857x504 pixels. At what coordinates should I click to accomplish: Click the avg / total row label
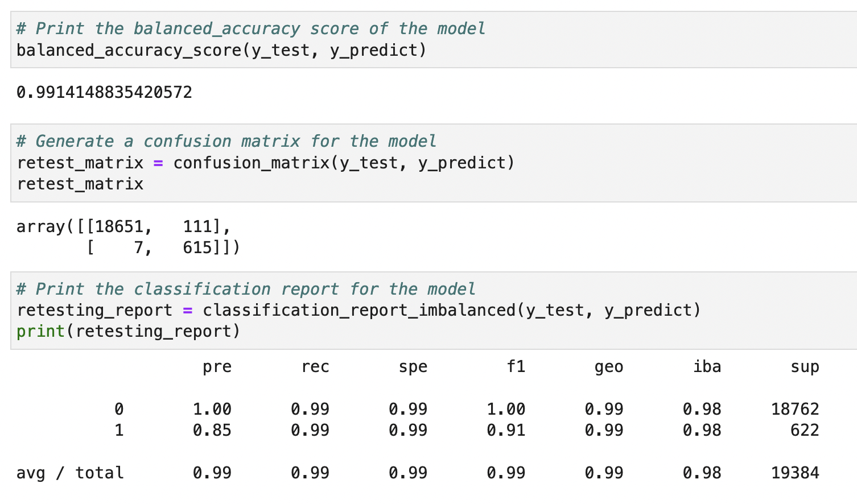pyautogui.click(x=69, y=472)
